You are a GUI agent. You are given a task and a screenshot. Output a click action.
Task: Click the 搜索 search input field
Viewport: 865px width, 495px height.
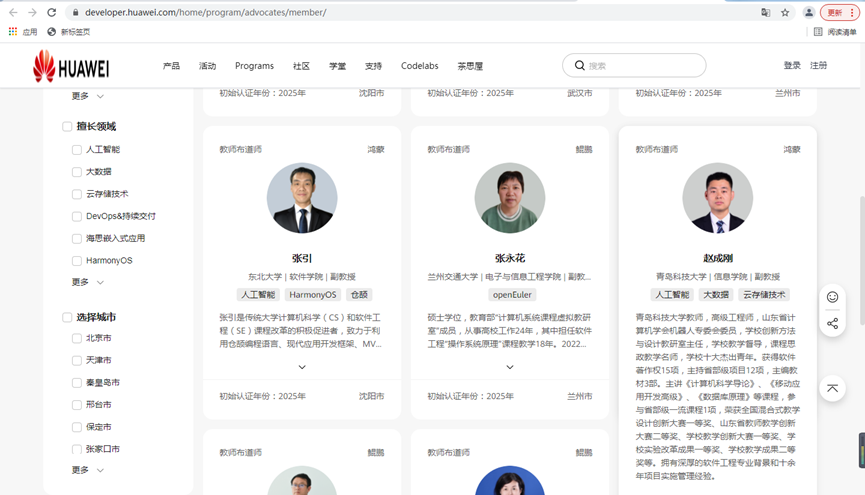634,66
